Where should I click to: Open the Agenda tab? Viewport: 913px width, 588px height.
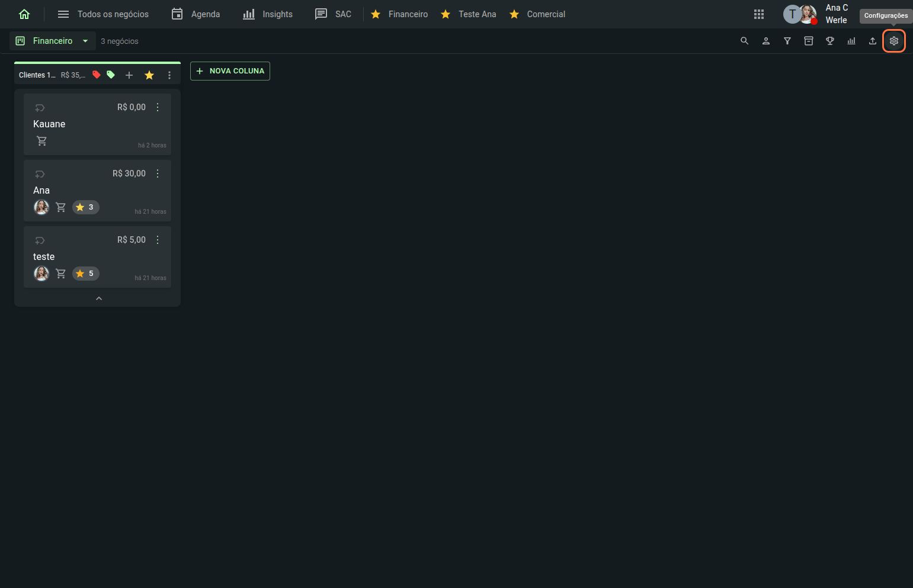point(196,14)
